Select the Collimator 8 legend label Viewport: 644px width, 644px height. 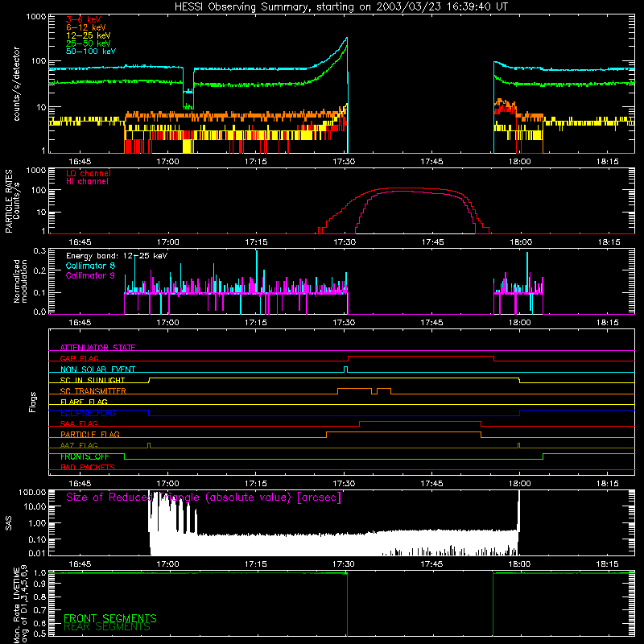point(90,266)
